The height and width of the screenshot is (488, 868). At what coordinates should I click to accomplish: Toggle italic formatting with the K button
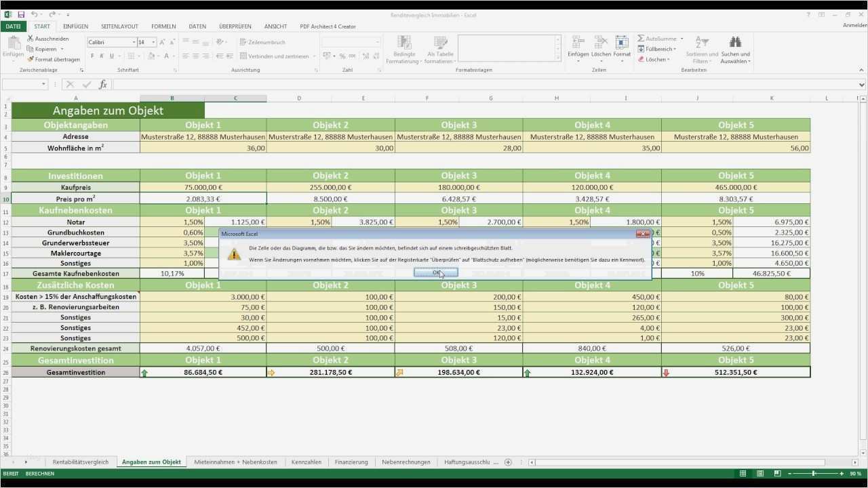pyautogui.click(x=102, y=56)
